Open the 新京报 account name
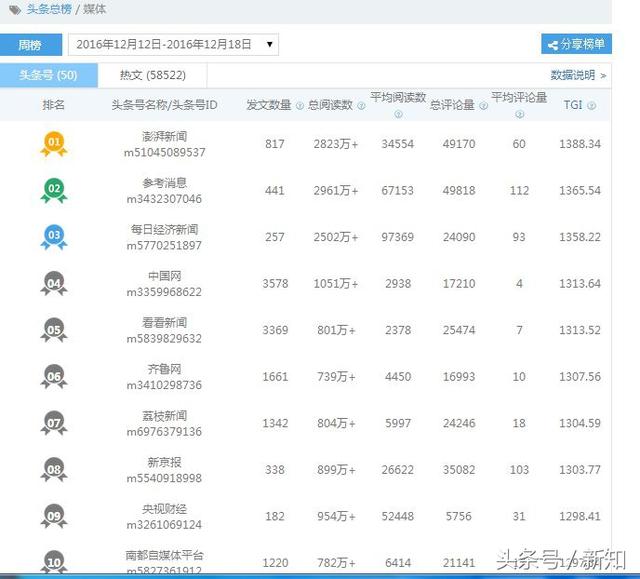The height and width of the screenshot is (579, 640). (x=164, y=462)
